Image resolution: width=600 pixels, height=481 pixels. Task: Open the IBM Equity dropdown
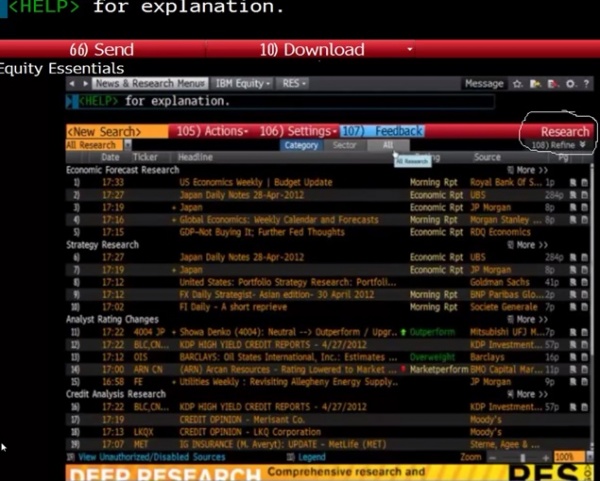pos(242,83)
